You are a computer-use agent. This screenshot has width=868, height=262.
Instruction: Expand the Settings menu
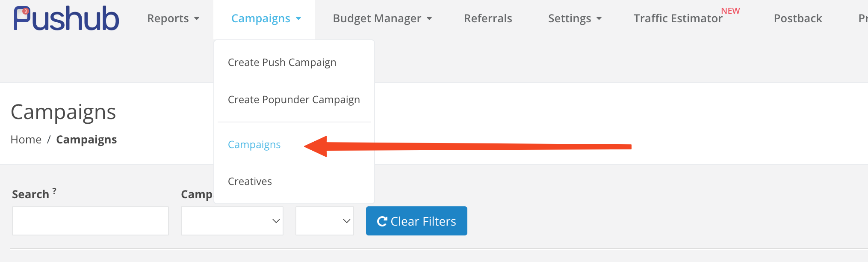(575, 18)
